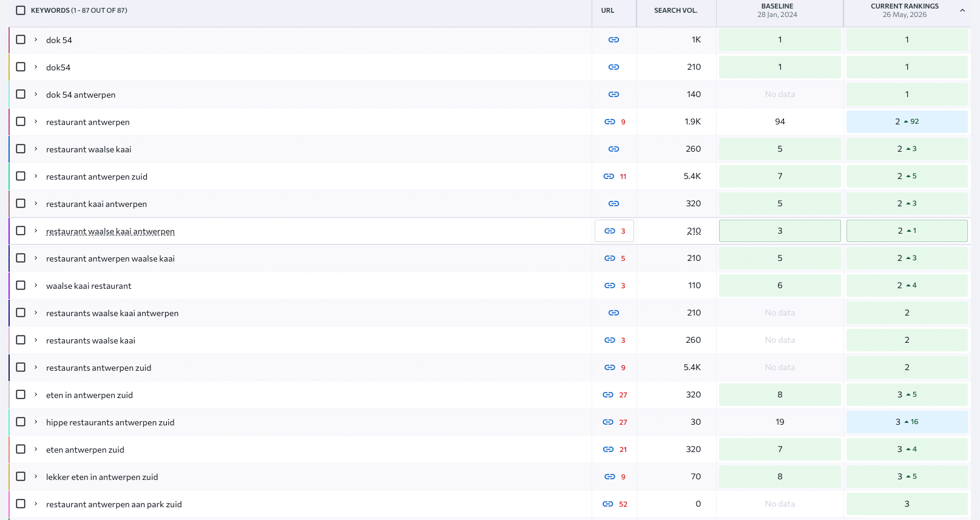
Task: Collapse Current Rankings column with chevron
Action: [962, 10]
